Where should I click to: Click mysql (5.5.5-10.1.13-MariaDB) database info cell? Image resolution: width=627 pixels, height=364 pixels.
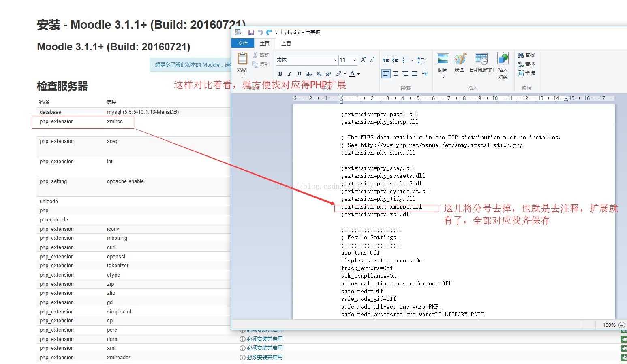[143, 112]
